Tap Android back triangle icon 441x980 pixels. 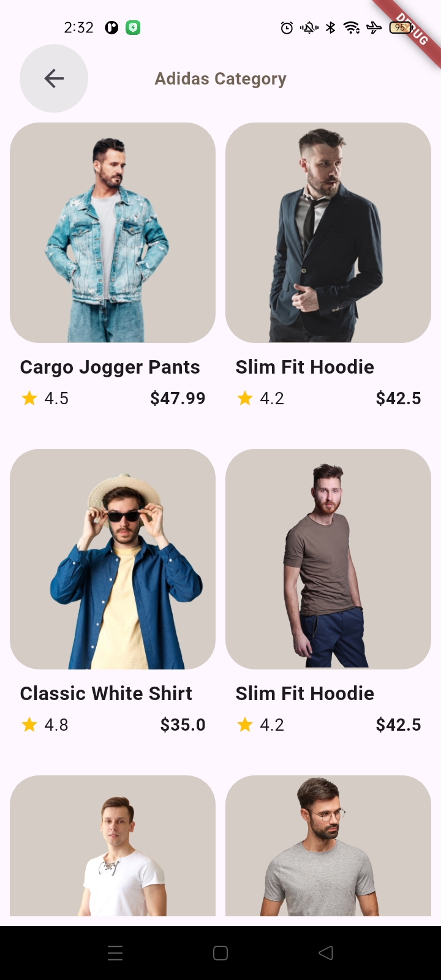(326, 953)
